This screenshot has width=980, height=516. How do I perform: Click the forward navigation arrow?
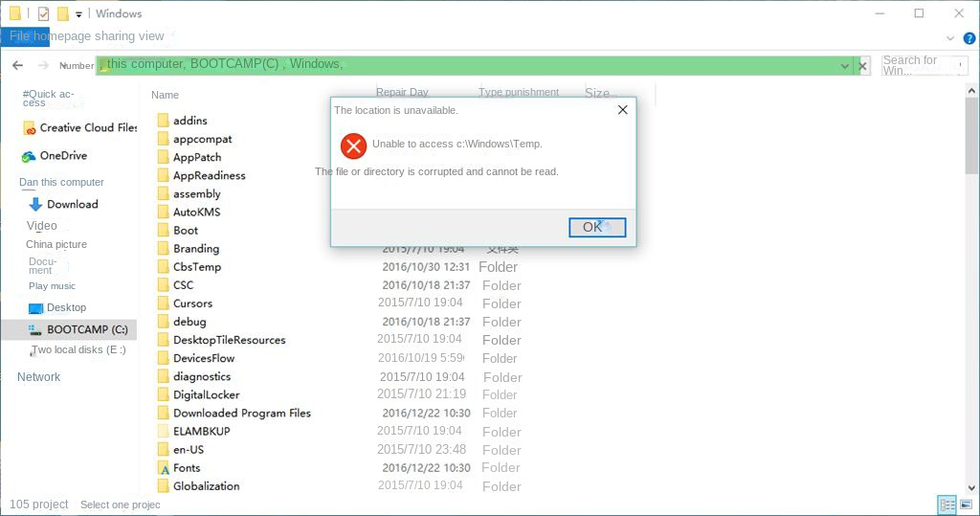point(43,65)
